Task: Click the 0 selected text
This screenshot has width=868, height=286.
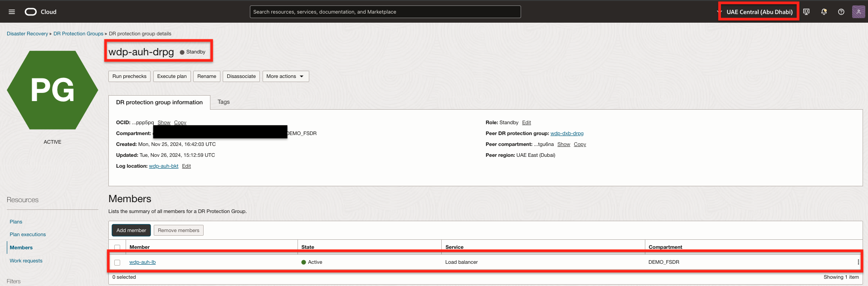Action: click(124, 277)
